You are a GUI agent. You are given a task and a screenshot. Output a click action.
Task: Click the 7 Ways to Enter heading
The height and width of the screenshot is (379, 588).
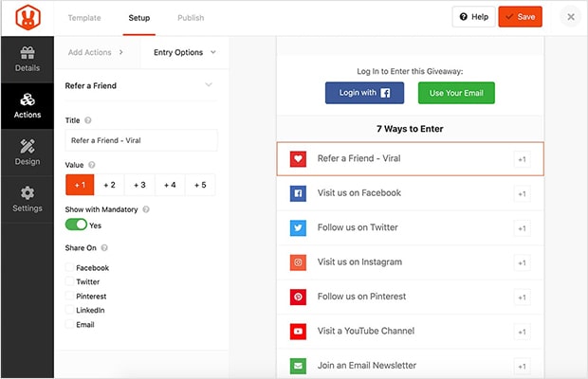pyautogui.click(x=410, y=129)
